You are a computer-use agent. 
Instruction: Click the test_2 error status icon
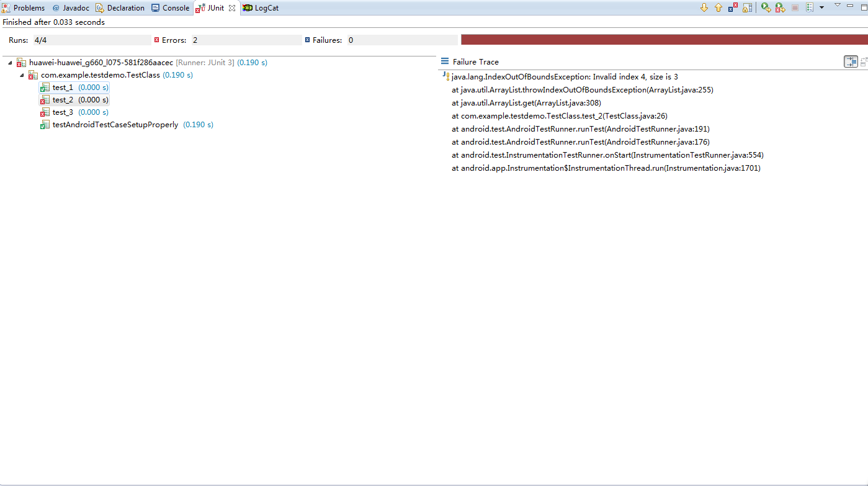click(x=45, y=100)
